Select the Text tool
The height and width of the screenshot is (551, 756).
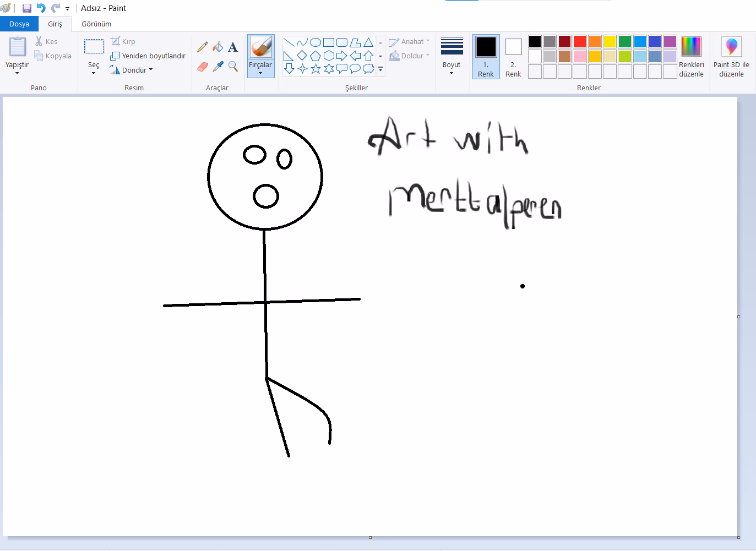click(233, 47)
